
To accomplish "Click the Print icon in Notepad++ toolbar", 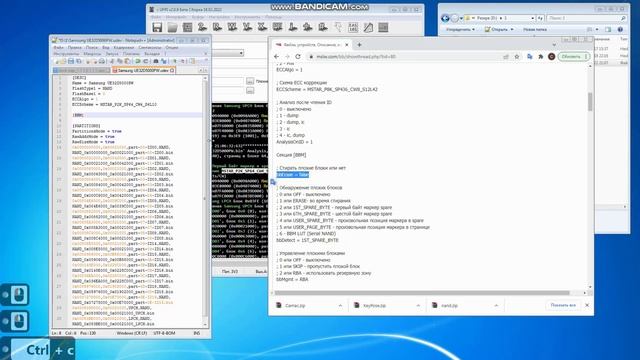I will tap(102, 61).
